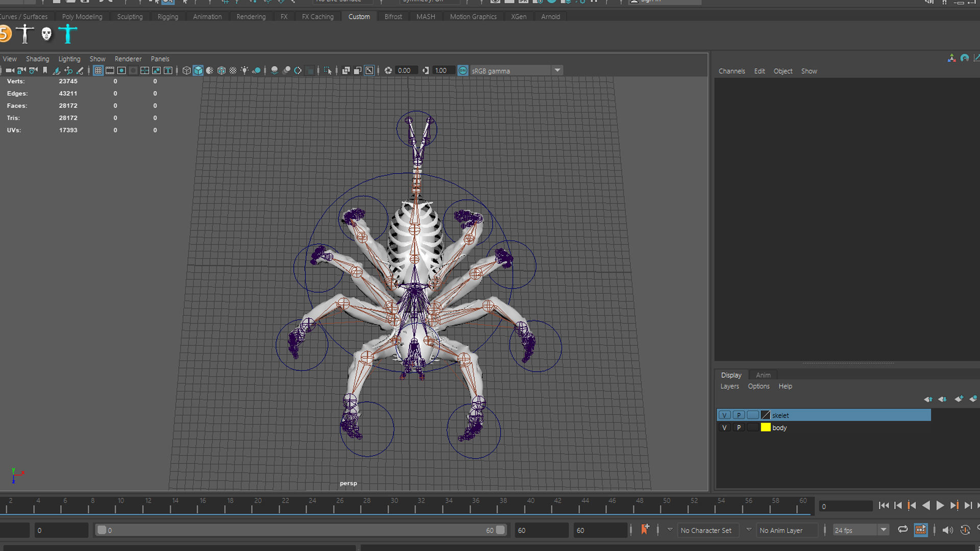
Task: Click frame 30 on the time slider
Action: (x=394, y=505)
